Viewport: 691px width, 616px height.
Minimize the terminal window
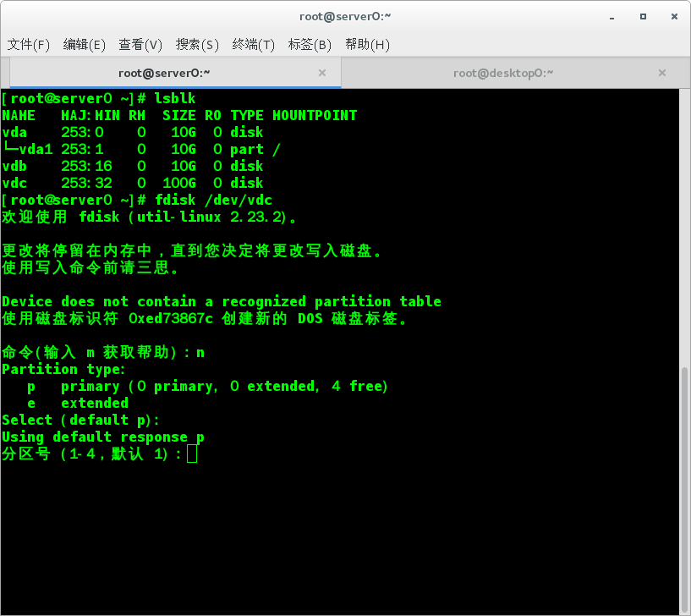612,17
